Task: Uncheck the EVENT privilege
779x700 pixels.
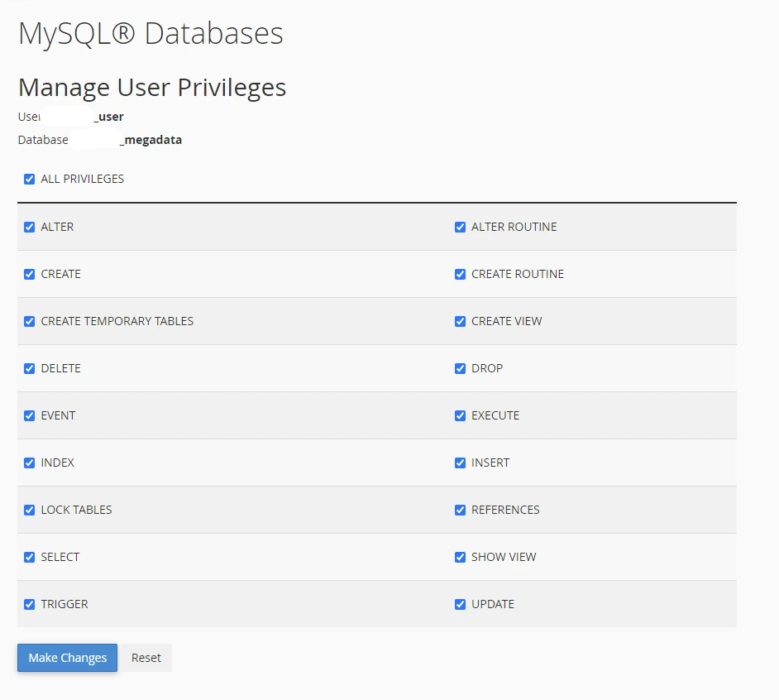Action: click(x=30, y=415)
